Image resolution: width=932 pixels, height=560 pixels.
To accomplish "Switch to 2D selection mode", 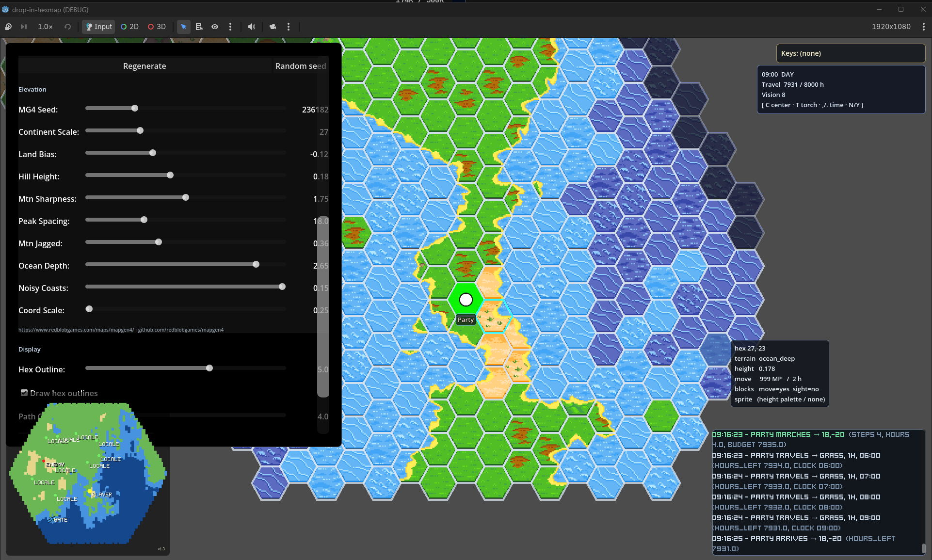I will 129,27.
